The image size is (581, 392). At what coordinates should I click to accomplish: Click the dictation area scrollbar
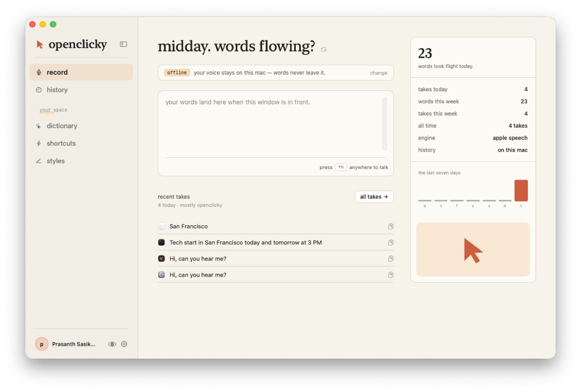[x=385, y=124]
